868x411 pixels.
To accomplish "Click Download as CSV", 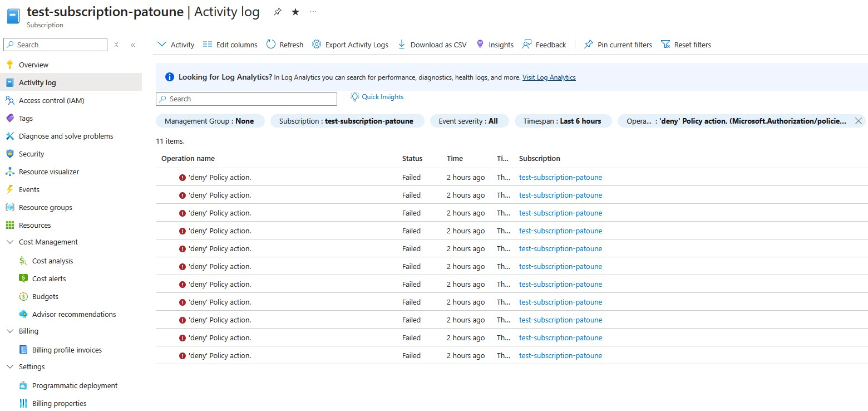I will 432,45.
